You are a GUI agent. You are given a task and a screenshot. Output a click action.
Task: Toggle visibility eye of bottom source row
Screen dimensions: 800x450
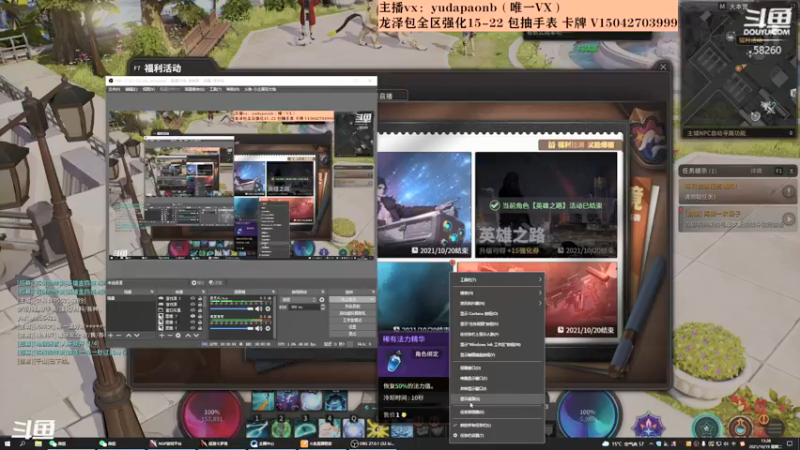coord(193,328)
